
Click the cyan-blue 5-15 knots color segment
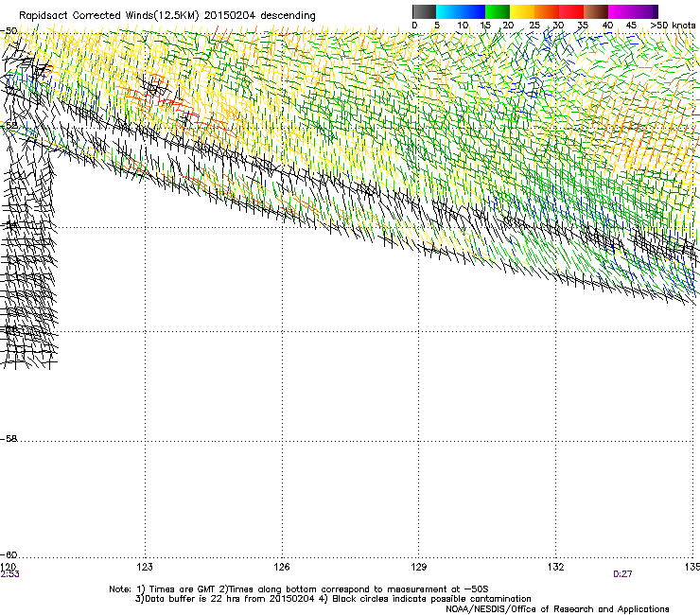pyautogui.click(x=461, y=11)
